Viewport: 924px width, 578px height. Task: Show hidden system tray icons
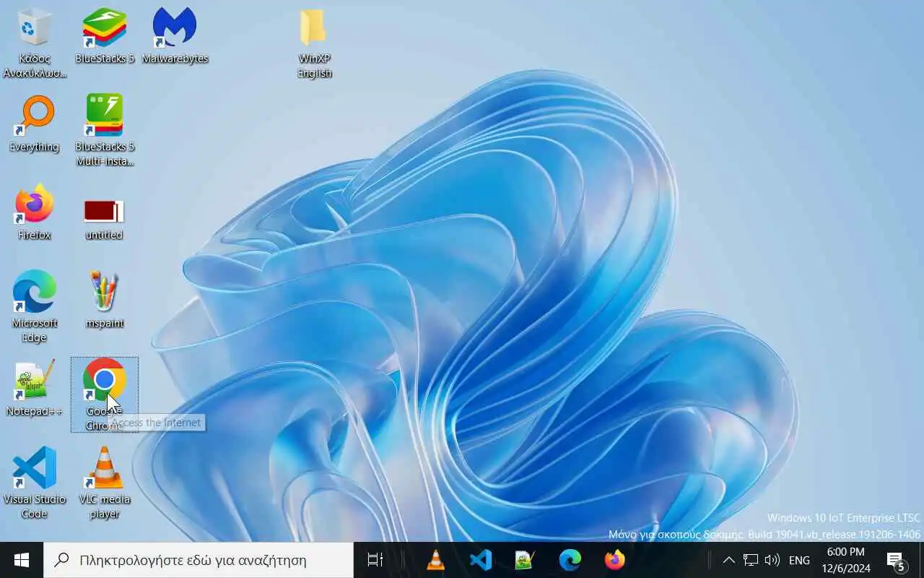click(728, 560)
